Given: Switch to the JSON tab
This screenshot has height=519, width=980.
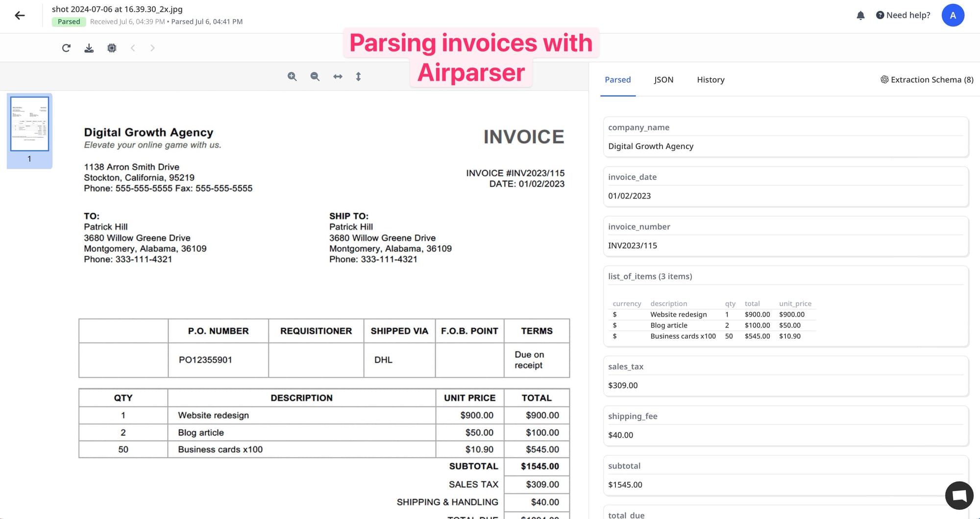Looking at the screenshot, I should coord(663,80).
